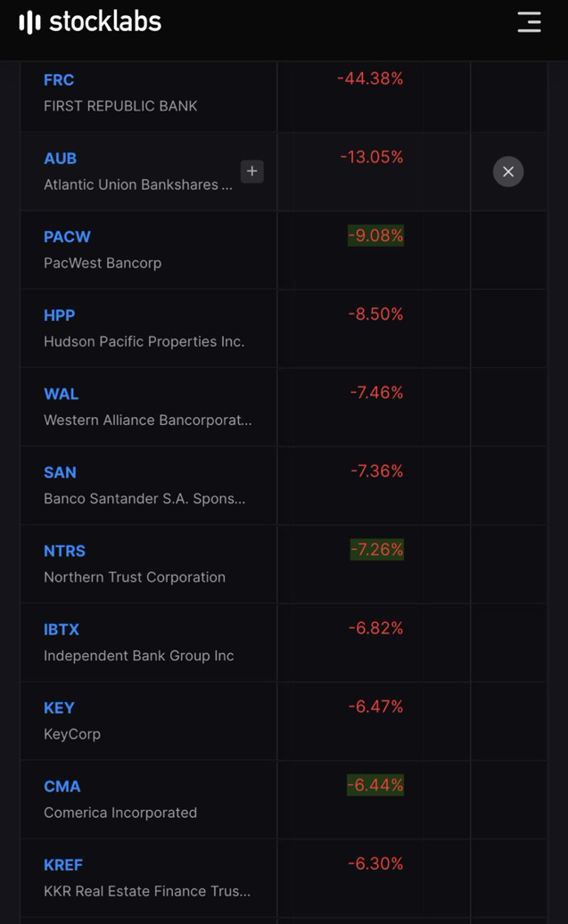Screen dimensions: 568x924
Task: Dismiss the AUB row with X
Action: [508, 172]
